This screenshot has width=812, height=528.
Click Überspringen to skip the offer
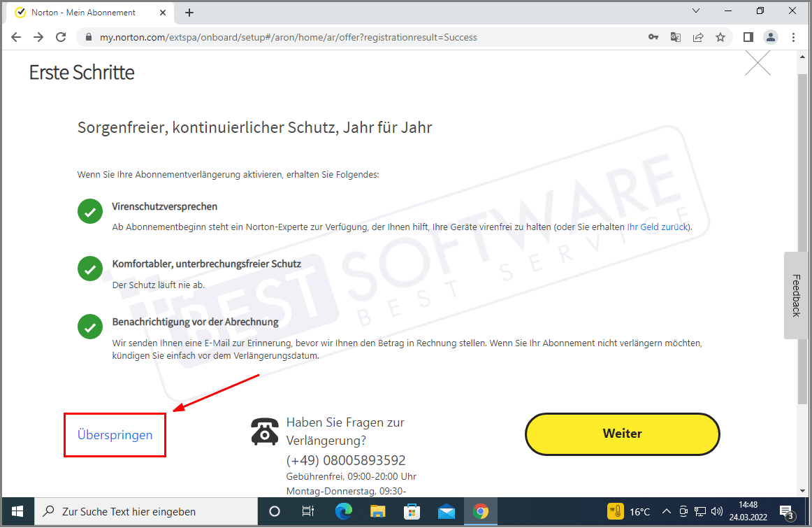[x=115, y=434]
